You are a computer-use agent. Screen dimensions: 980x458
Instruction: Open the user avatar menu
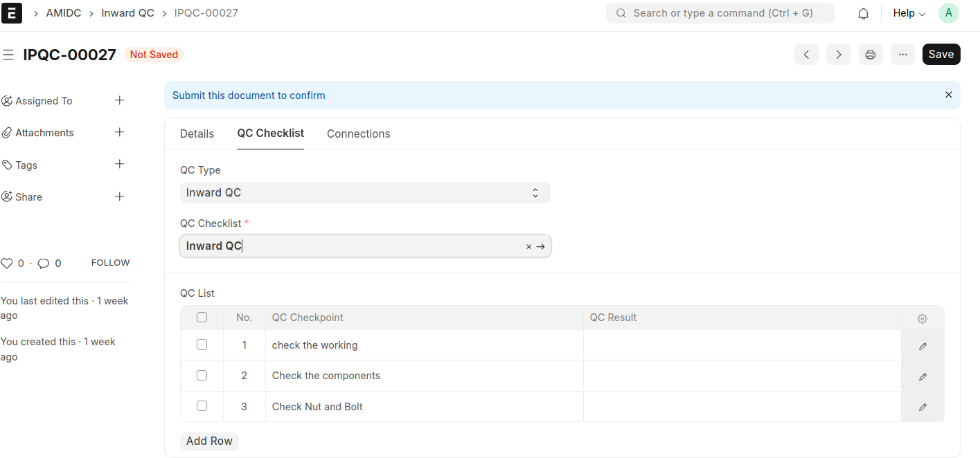tap(948, 13)
